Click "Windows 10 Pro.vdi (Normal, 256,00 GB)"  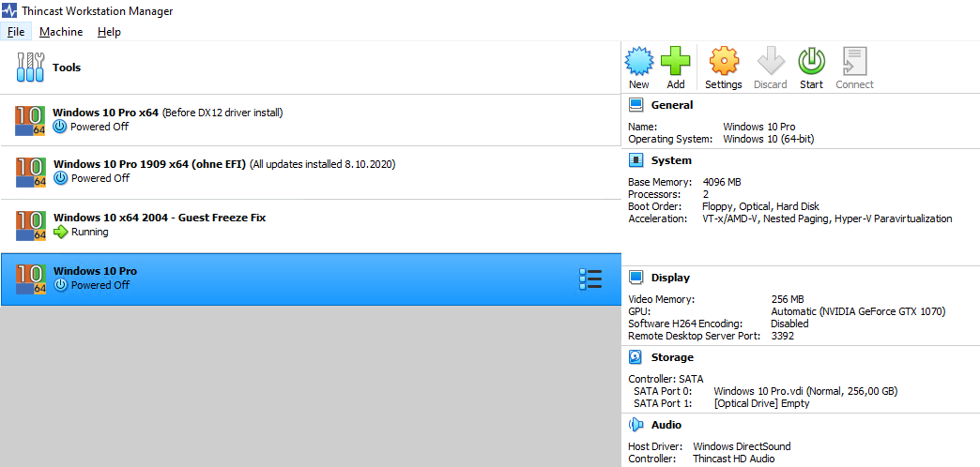805,391
